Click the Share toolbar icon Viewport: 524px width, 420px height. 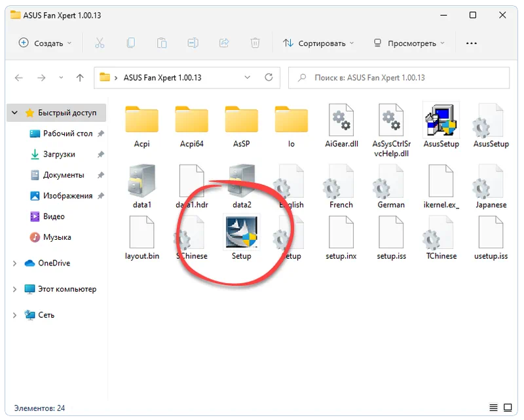224,43
